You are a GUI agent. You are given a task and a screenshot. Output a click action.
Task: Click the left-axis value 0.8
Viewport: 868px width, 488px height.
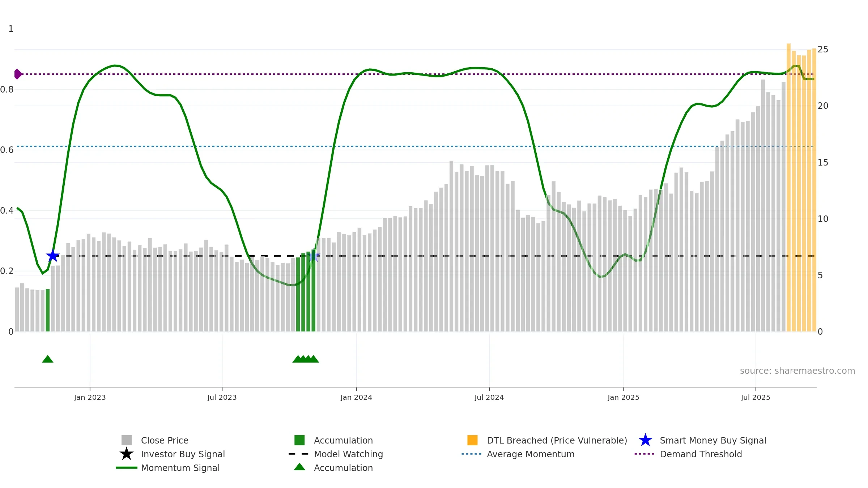7,90
